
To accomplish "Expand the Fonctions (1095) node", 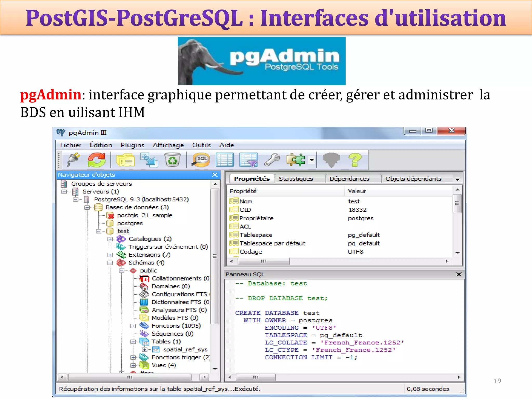I will pos(133,326).
